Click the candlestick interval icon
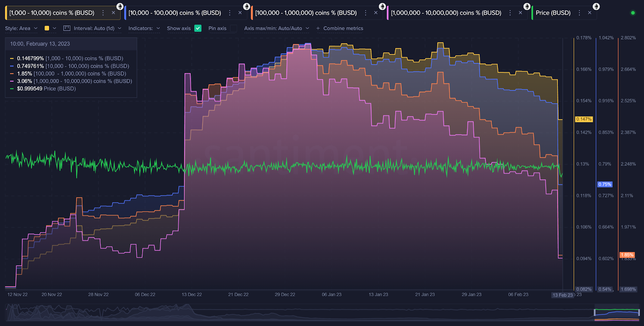 [x=67, y=28]
